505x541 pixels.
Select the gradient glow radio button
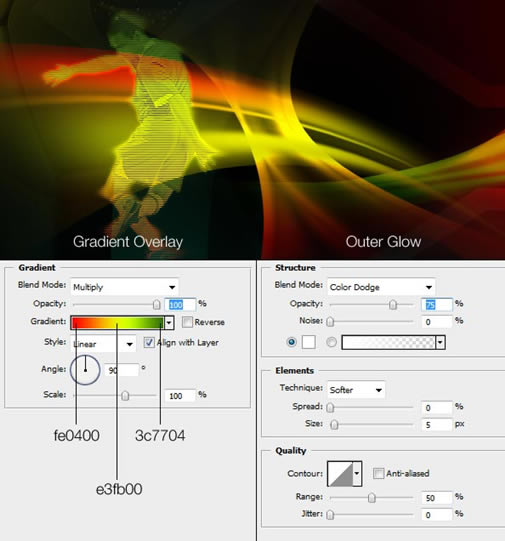tap(331, 342)
